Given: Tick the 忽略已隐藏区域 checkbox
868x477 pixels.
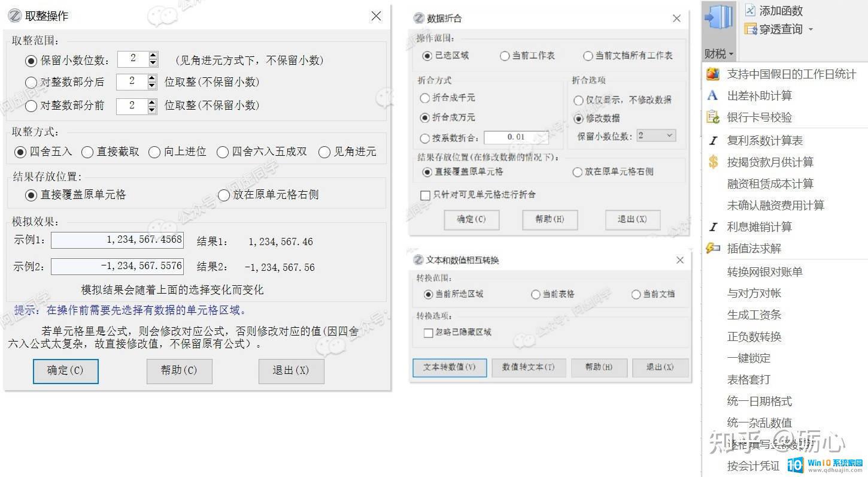Looking at the screenshot, I should tap(428, 333).
